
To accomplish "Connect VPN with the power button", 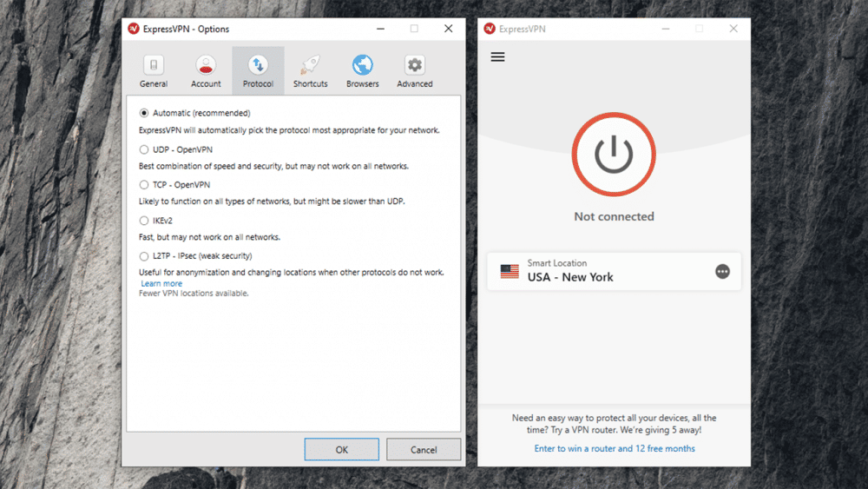I will click(614, 155).
